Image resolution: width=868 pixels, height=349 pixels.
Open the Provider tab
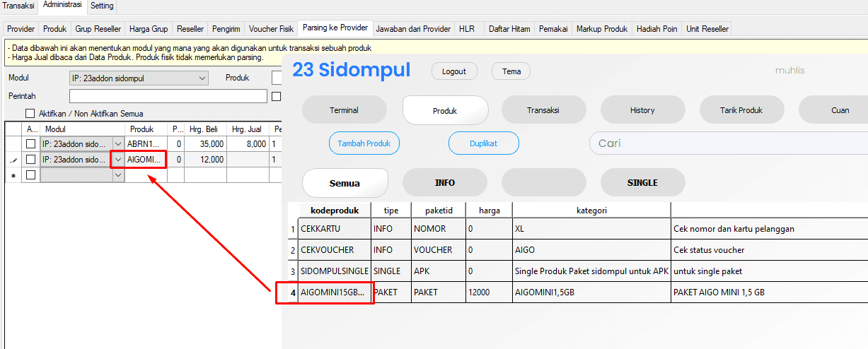pyautogui.click(x=21, y=29)
